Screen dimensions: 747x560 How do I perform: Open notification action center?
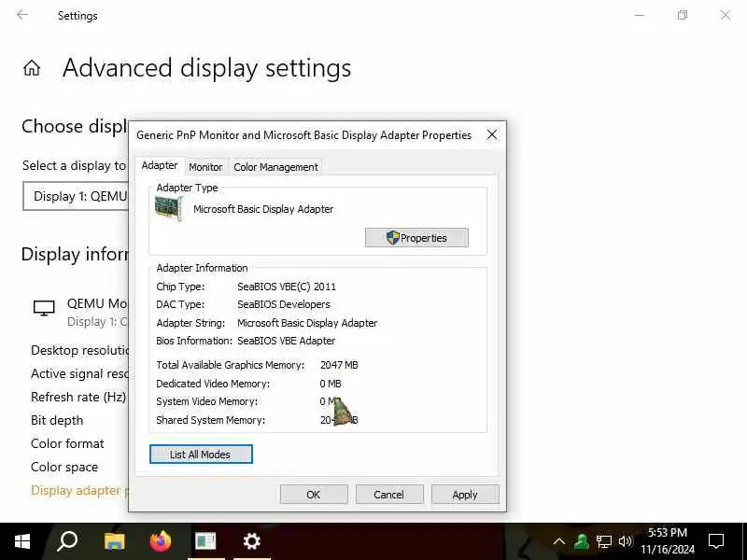tap(716, 541)
